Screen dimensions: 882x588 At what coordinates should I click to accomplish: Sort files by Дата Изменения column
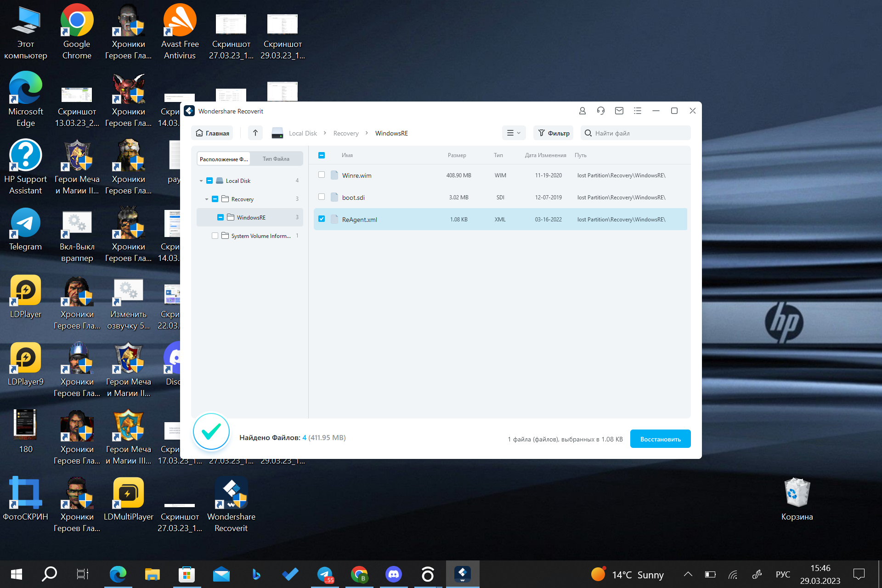click(546, 155)
